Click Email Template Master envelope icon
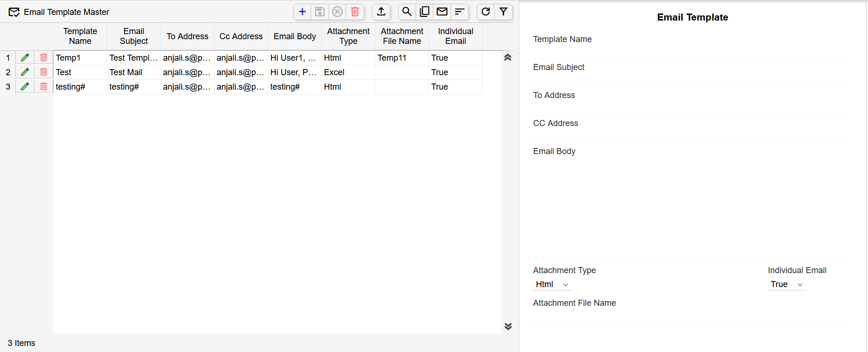Screen dimensions: 868x352 point(14,12)
